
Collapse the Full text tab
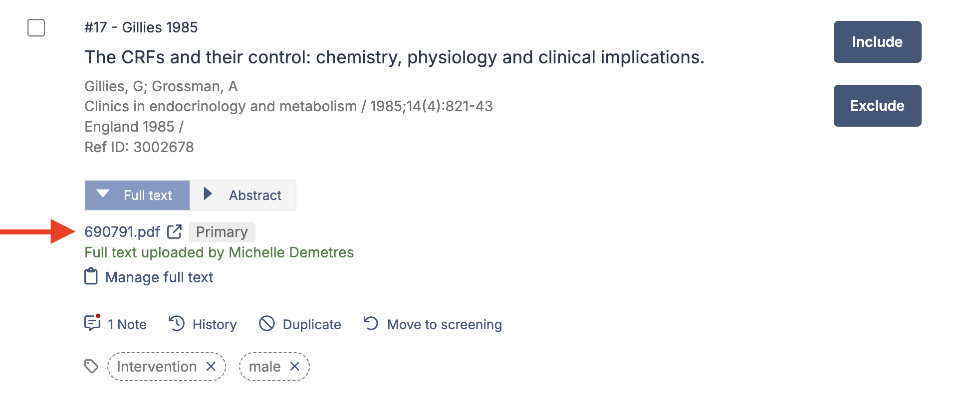click(x=137, y=195)
